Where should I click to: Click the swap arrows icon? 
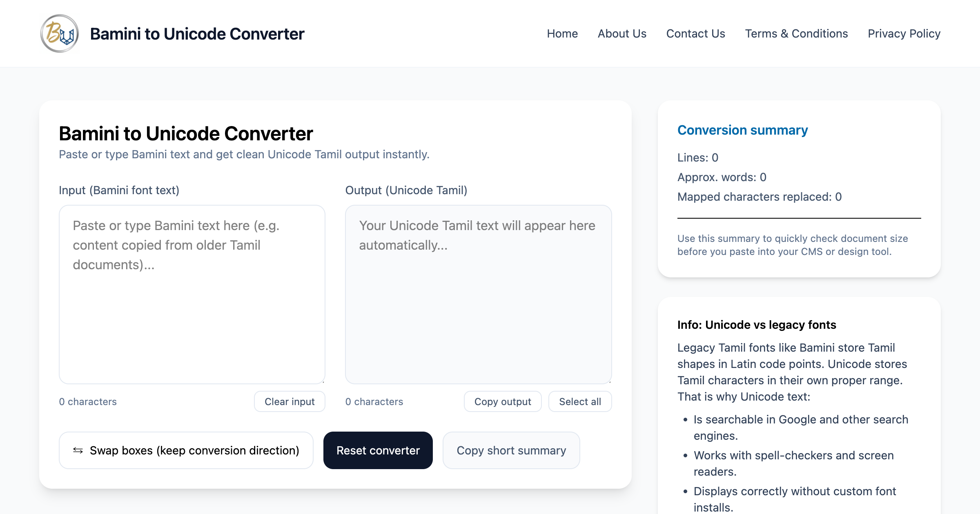tap(78, 450)
